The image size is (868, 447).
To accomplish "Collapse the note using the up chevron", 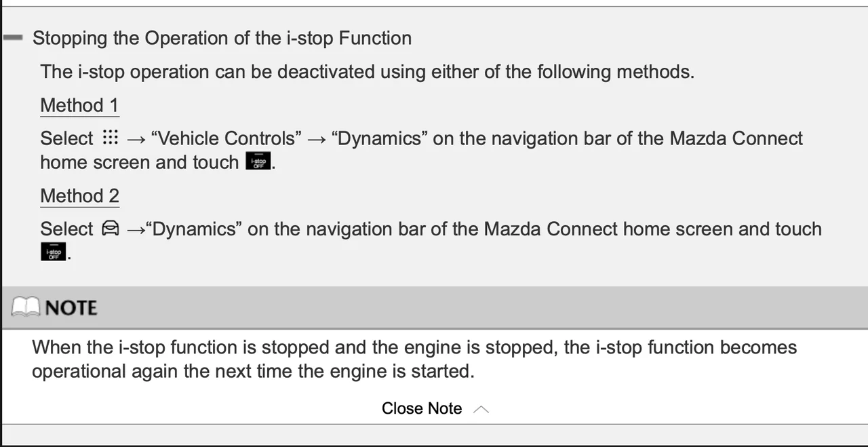I will 480,409.
